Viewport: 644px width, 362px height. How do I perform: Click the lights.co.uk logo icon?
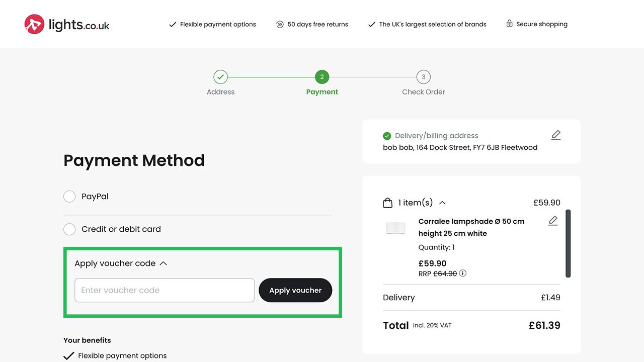(x=34, y=24)
